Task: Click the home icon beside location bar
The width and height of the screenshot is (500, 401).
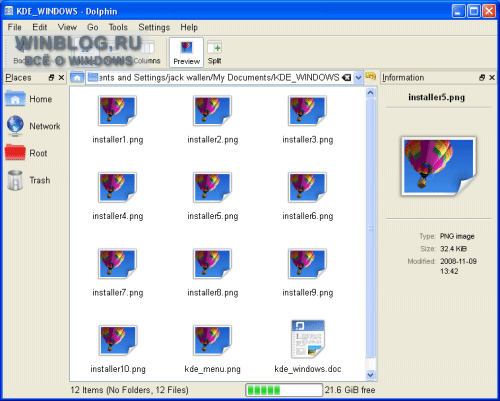Action: coord(77,78)
